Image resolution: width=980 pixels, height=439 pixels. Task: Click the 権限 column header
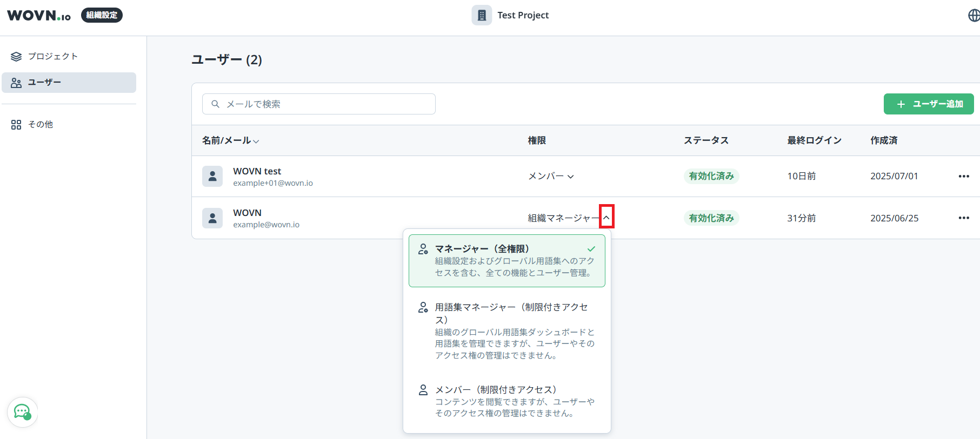coord(537,140)
